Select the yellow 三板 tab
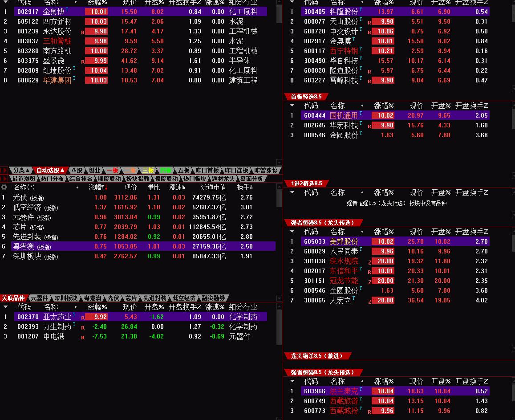This screenshot has width=515, height=420. [x=148, y=170]
